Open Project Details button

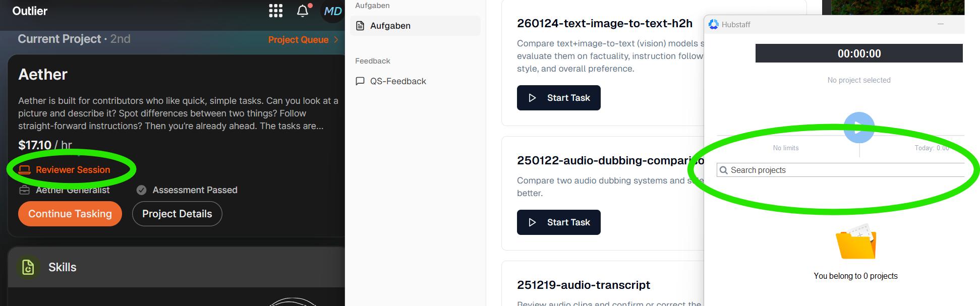coord(177,214)
